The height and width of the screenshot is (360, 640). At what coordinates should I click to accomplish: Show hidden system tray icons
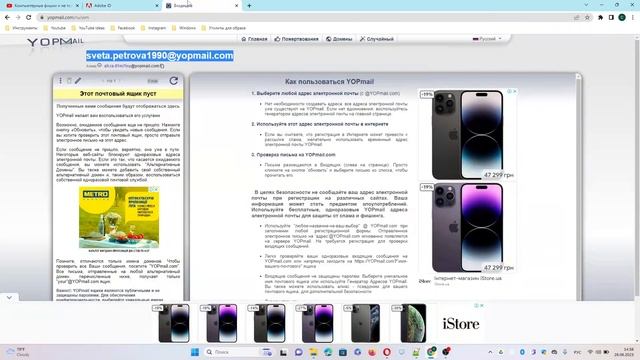(x=490, y=352)
